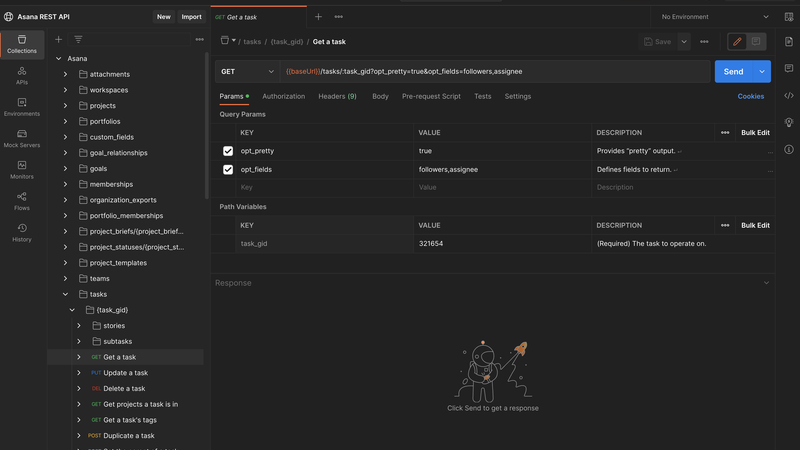Click the Import button
Viewport: 800px width, 450px height.
coord(191,17)
